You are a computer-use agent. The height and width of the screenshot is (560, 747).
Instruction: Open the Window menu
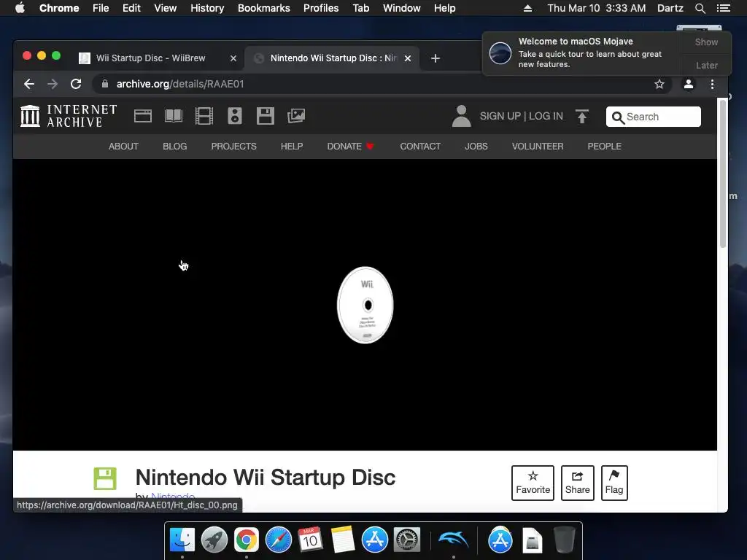click(x=402, y=8)
